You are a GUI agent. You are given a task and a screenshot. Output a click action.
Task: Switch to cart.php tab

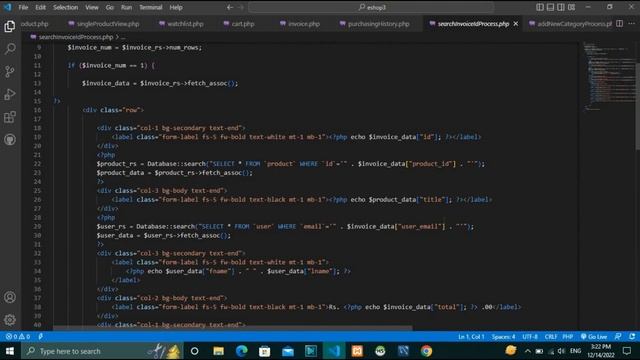(x=239, y=24)
